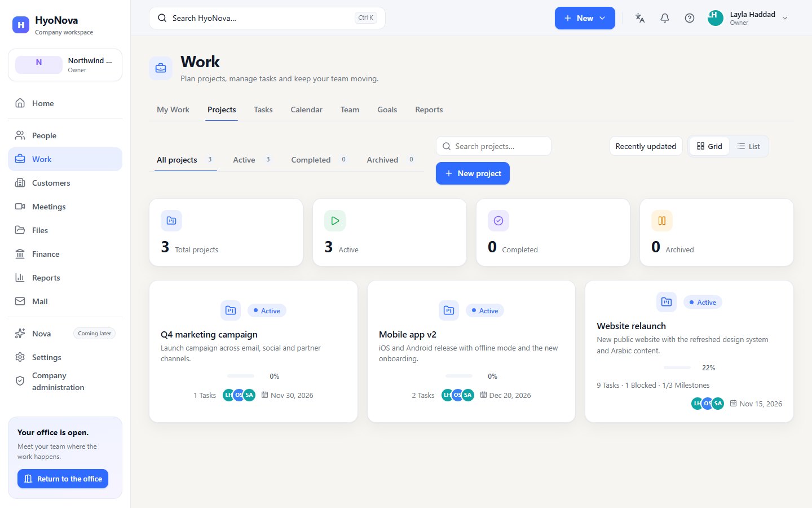Click the HyoNova logo icon

[x=21, y=25]
